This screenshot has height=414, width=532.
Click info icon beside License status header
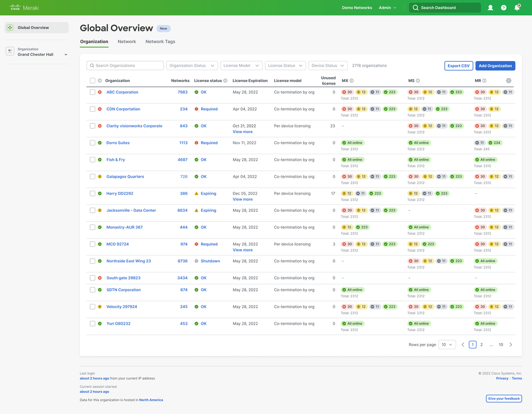(225, 81)
